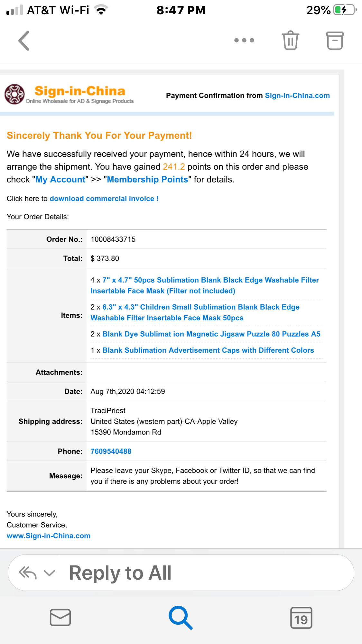Open the Magnetic Jigsaw Puzzle item link
This screenshot has width=362, height=644.
pos(211,334)
